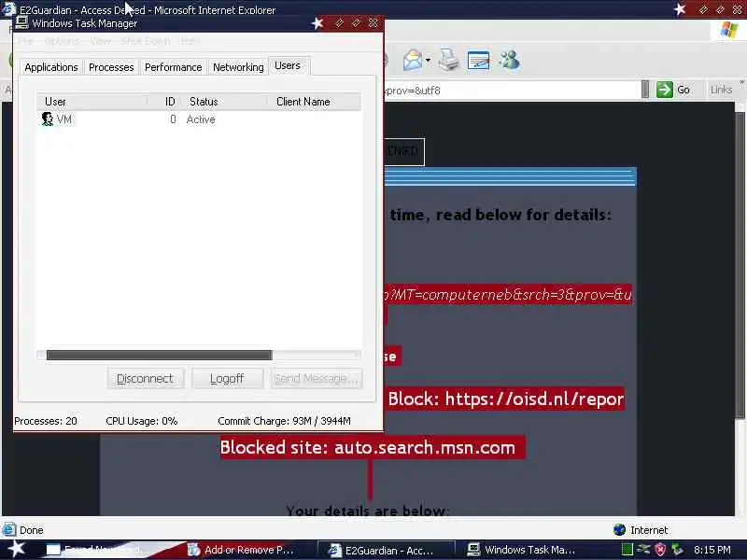Maximize the Windows Task Manager window
This screenshot has height=560, width=747.
point(356,22)
